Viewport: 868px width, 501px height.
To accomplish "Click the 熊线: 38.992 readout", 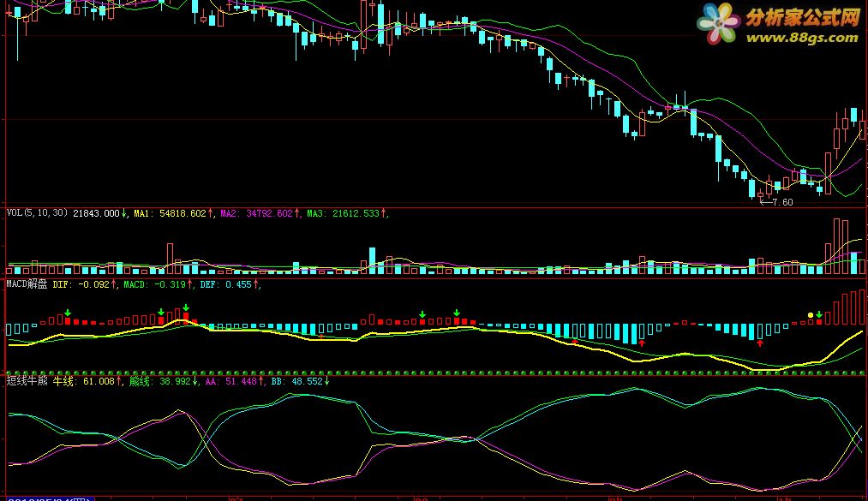I will tap(160, 381).
